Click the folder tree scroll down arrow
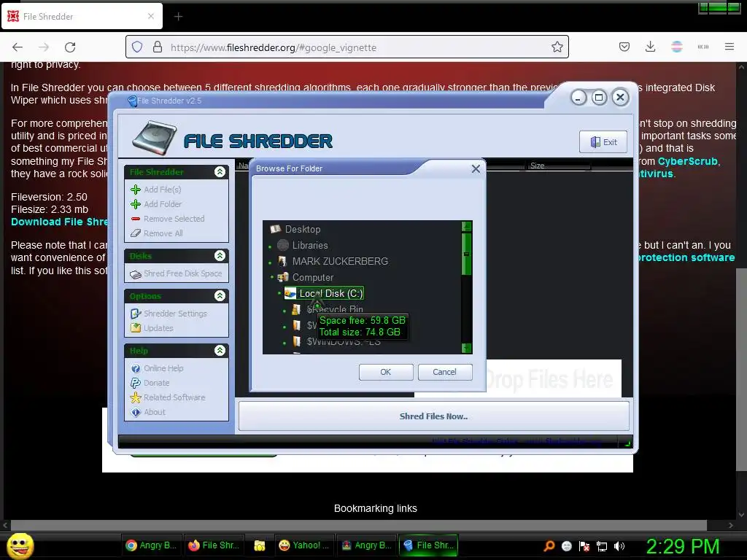This screenshot has width=747, height=560. point(467,349)
